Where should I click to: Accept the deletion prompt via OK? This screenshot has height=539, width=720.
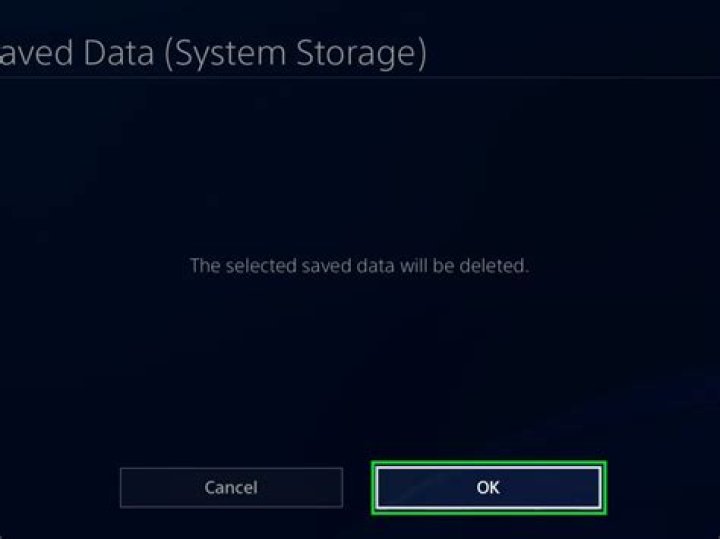tap(489, 488)
